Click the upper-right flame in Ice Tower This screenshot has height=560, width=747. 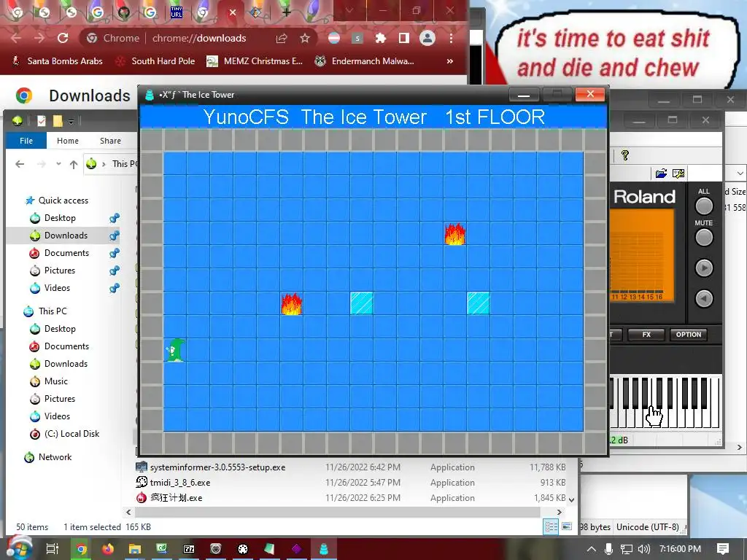455,234
